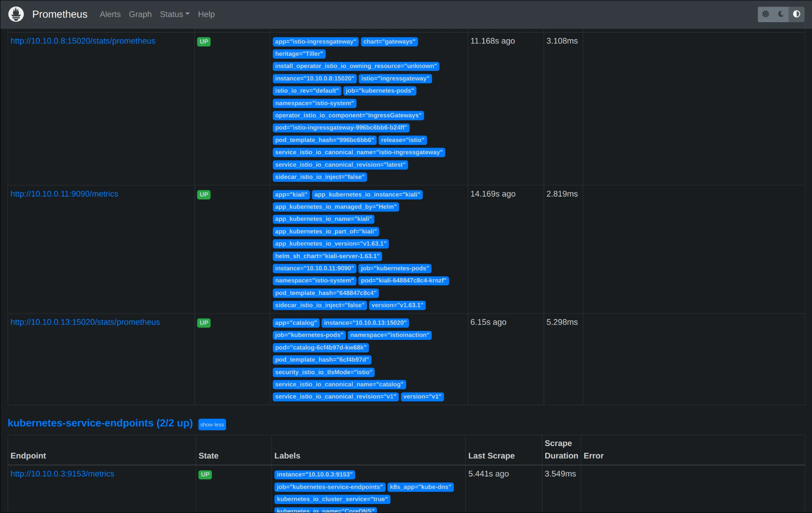Click pod_template_hash="648847c8c4" label
This screenshot has width=812, height=513.
326,293
